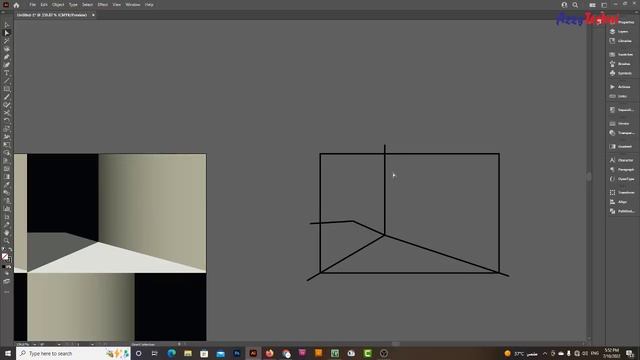Select the Hand tool
The width and height of the screenshot is (640, 360).
click(7, 233)
